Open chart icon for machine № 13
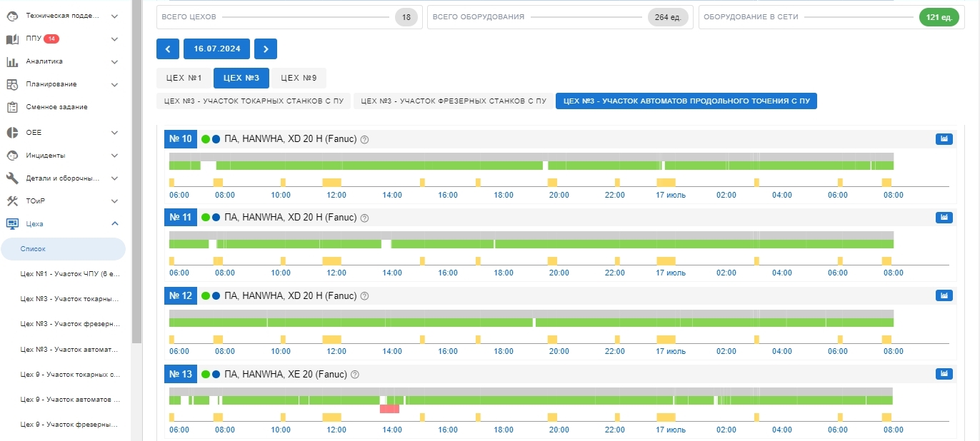 pos(944,374)
